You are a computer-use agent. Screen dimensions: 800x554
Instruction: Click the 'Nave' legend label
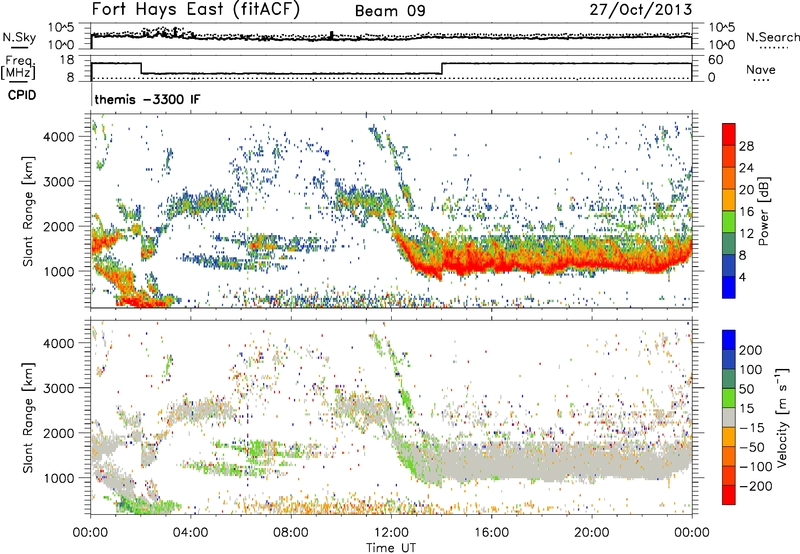tap(760, 69)
